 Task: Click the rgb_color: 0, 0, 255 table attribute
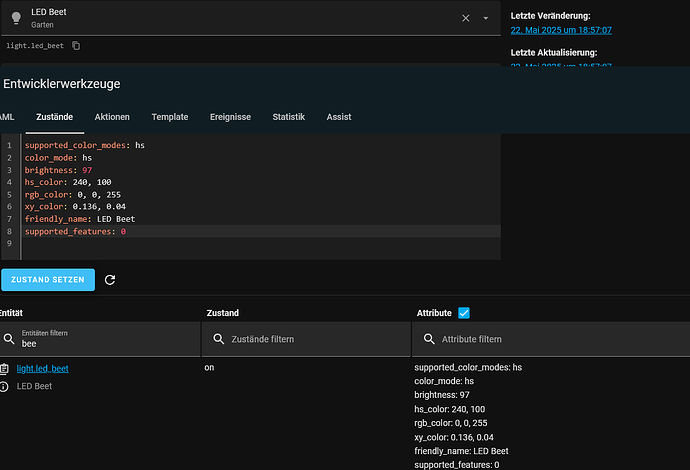pyautogui.click(x=451, y=423)
